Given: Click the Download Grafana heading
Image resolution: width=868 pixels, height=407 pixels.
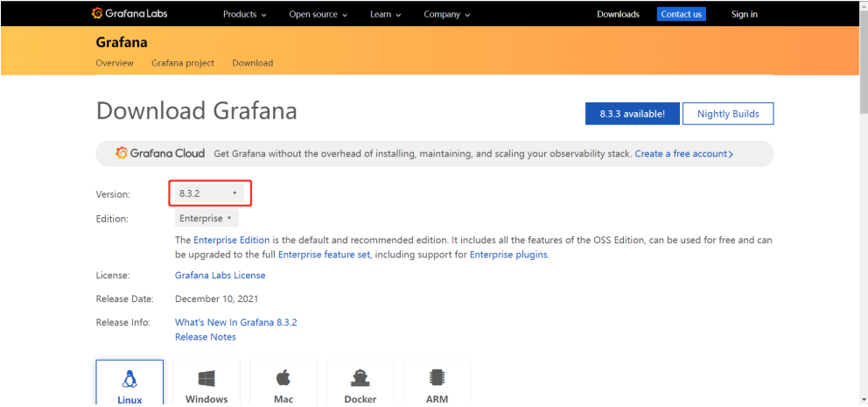Looking at the screenshot, I should coord(197,111).
